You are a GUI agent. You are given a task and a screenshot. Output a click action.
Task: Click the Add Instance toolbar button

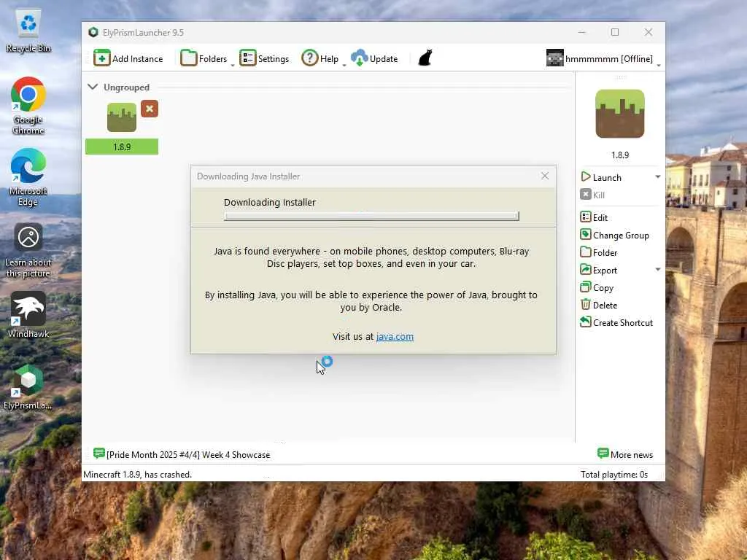[x=128, y=58]
